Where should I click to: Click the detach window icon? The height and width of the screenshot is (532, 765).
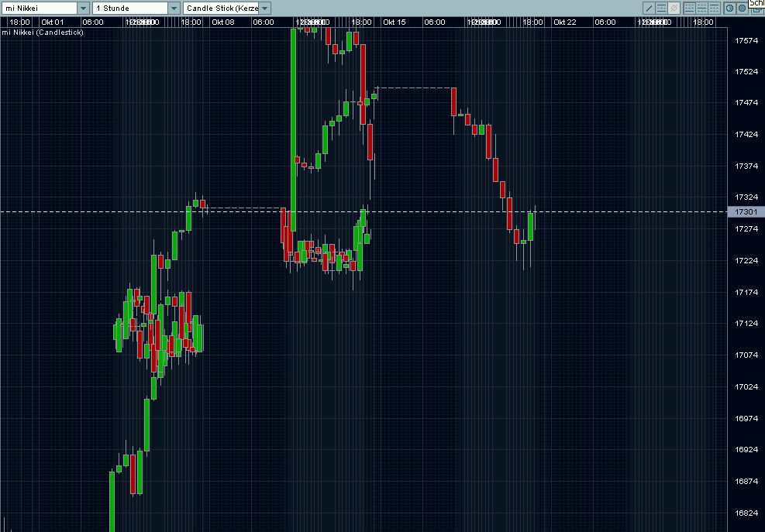pos(758,10)
